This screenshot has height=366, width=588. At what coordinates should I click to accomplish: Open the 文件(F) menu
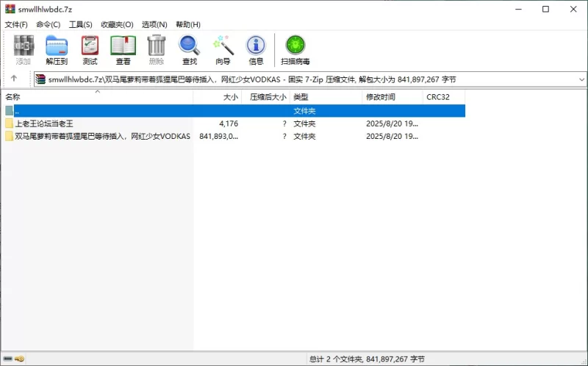pyautogui.click(x=16, y=24)
